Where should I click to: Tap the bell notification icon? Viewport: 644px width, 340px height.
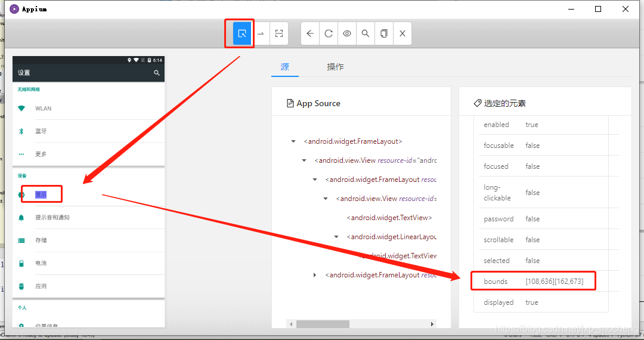click(x=21, y=218)
